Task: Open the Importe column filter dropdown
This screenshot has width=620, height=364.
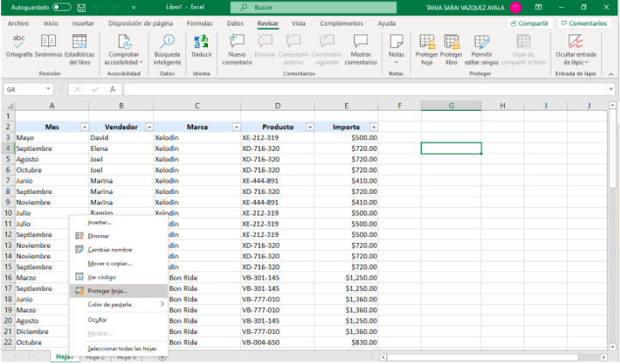Action: pyautogui.click(x=374, y=127)
